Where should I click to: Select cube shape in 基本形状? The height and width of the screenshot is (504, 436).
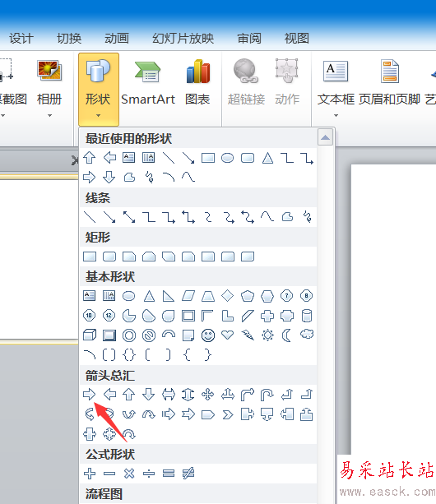pyautogui.click(x=90, y=335)
